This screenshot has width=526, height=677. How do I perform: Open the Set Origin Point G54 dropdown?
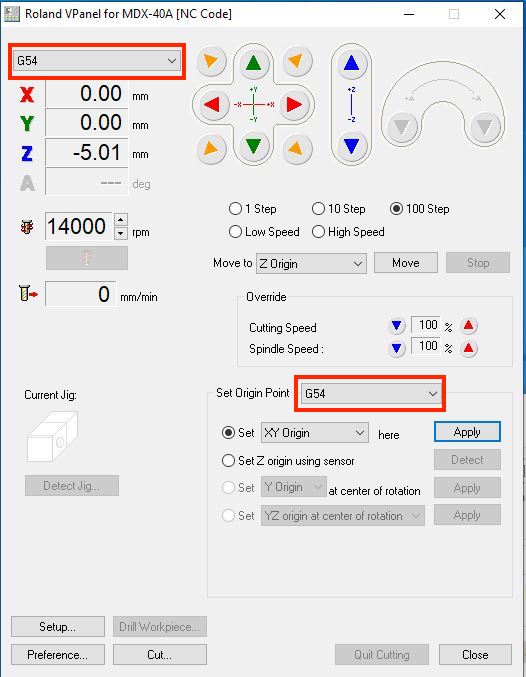pos(371,394)
